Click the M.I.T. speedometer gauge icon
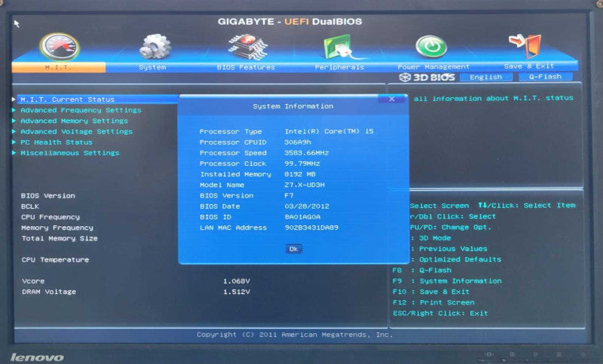This screenshot has width=603, height=364. 60,47
